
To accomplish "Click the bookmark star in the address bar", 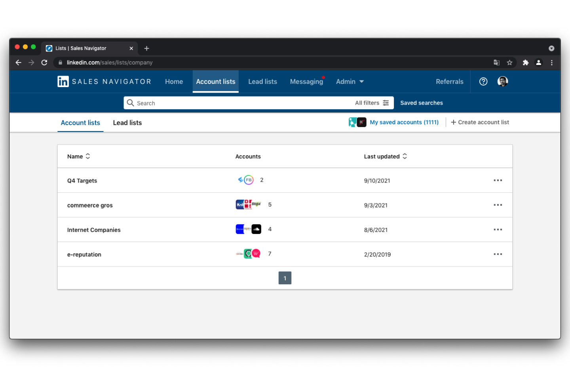I will [x=509, y=62].
